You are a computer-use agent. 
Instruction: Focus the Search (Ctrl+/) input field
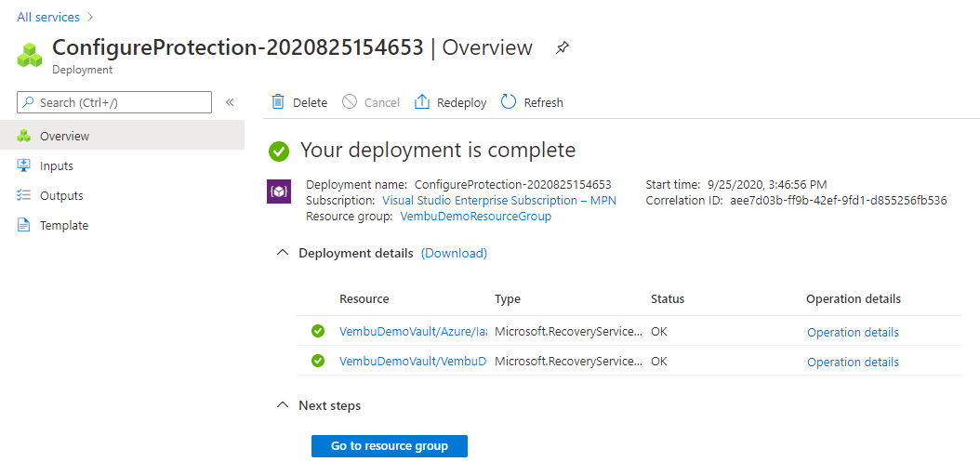[x=114, y=102]
